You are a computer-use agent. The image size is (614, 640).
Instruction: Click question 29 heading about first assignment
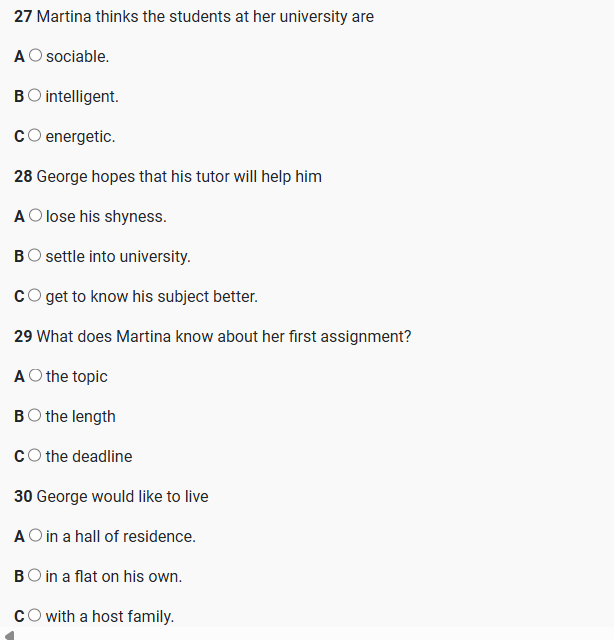212,337
